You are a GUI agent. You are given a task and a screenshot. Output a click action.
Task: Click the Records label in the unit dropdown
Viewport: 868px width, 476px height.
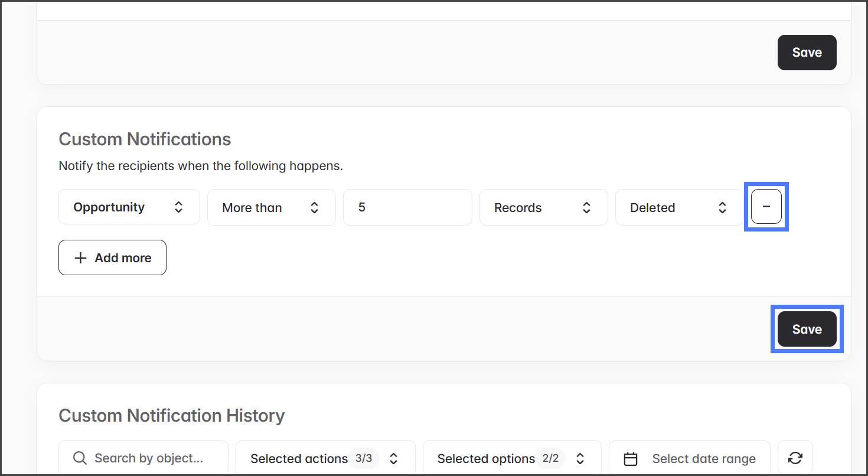[518, 208]
